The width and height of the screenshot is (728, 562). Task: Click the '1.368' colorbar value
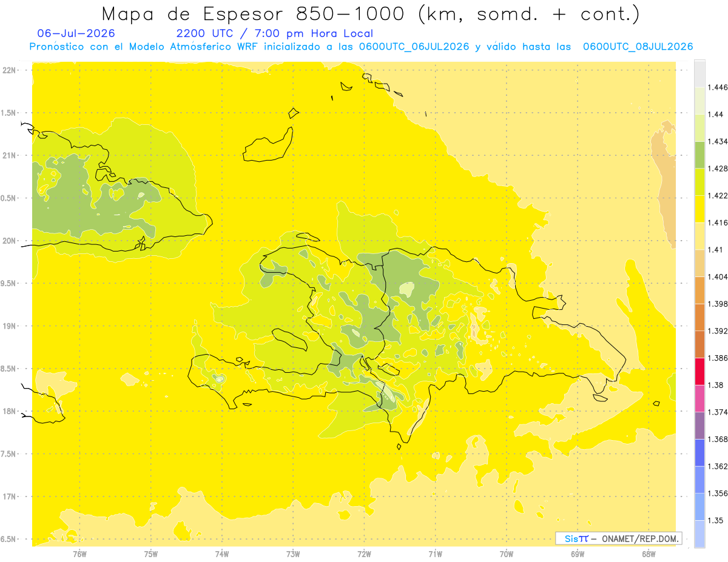click(718, 439)
